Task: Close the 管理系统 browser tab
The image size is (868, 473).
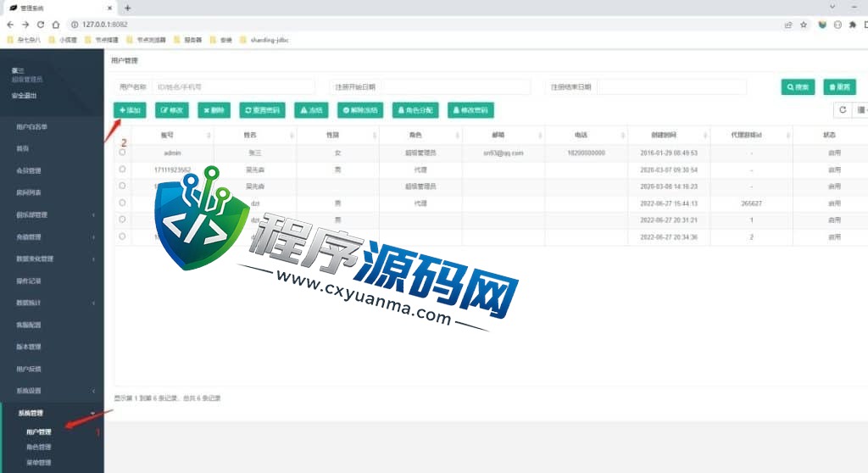Action: pos(109,8)
